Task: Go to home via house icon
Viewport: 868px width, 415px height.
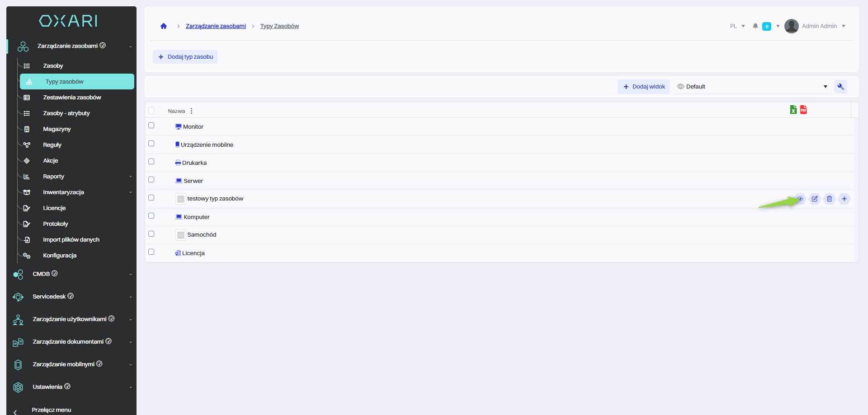Action: (x=164, y=26)
